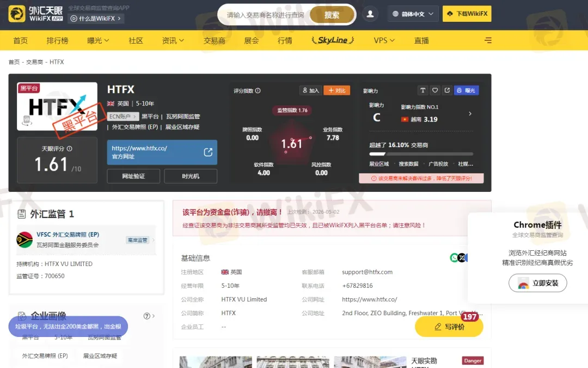Viewport: 588px width, 368px height.
Task: Open the SkyLine nav item
Action: click(x=333, y=40)
